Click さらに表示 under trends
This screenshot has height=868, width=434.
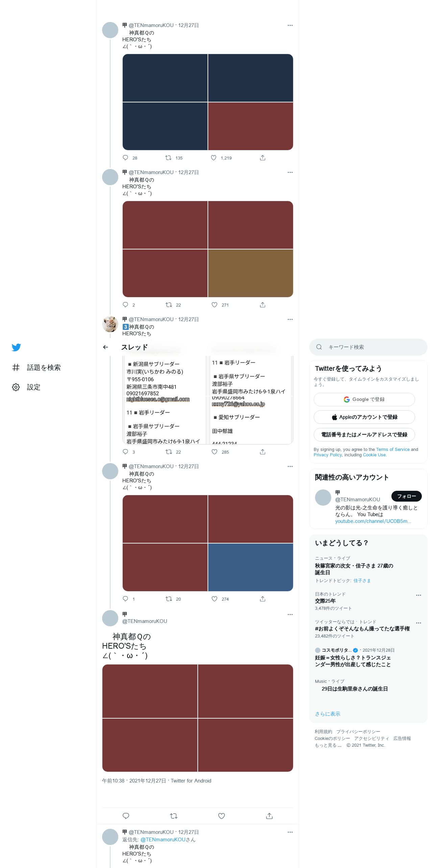(x=328, y=714)
